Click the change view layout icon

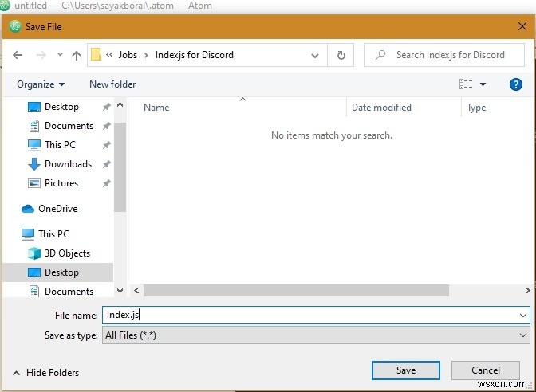[466, 84]
